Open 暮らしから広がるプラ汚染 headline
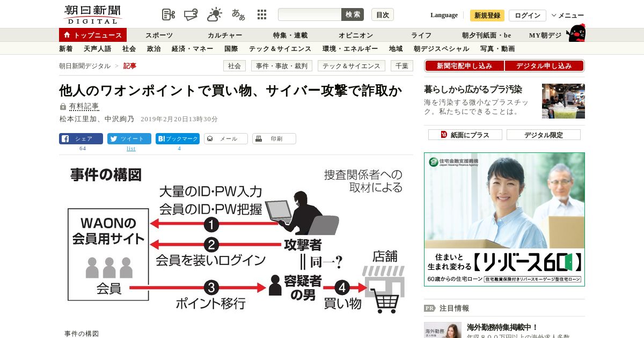The height and width of the screenshot is (338, 644). [x=473, y=90]
